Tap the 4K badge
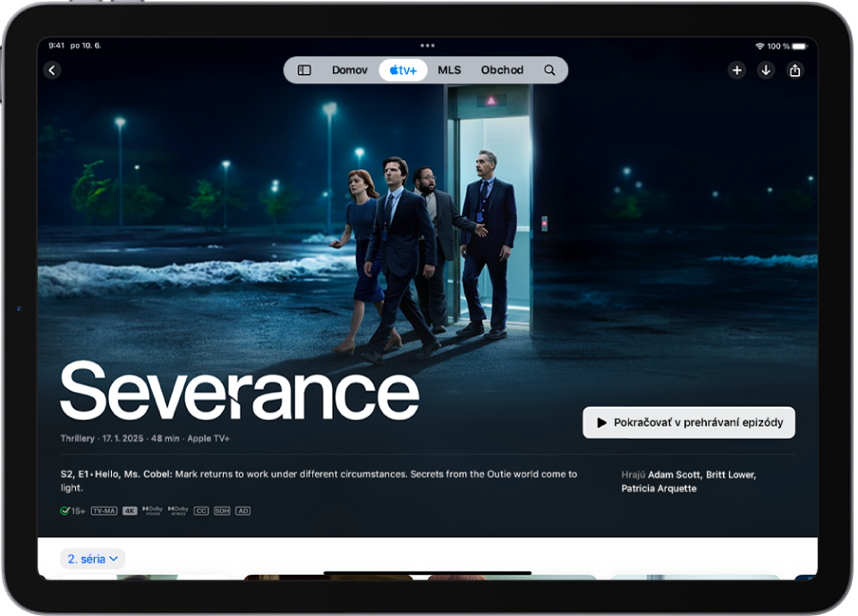858x616 pixels. click(130, 511)
